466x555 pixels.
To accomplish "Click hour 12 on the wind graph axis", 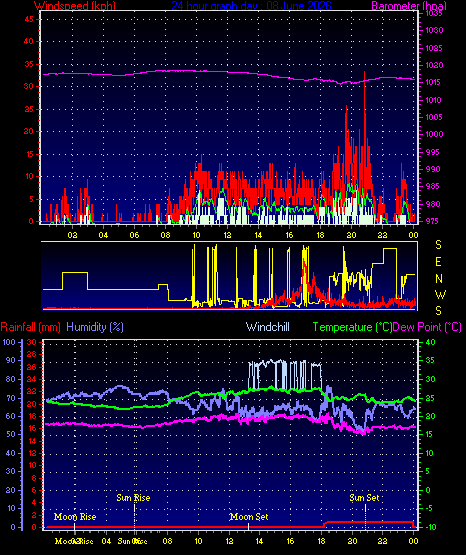I will tap(227, 235).
